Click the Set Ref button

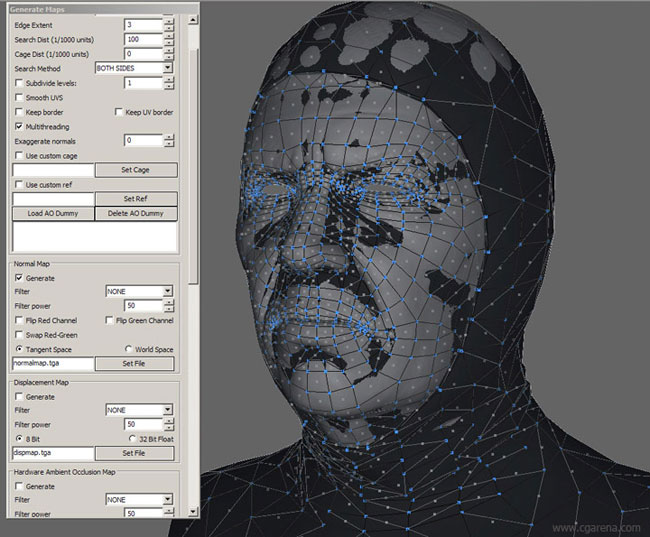pyautogui.click(x=136, y=199)
